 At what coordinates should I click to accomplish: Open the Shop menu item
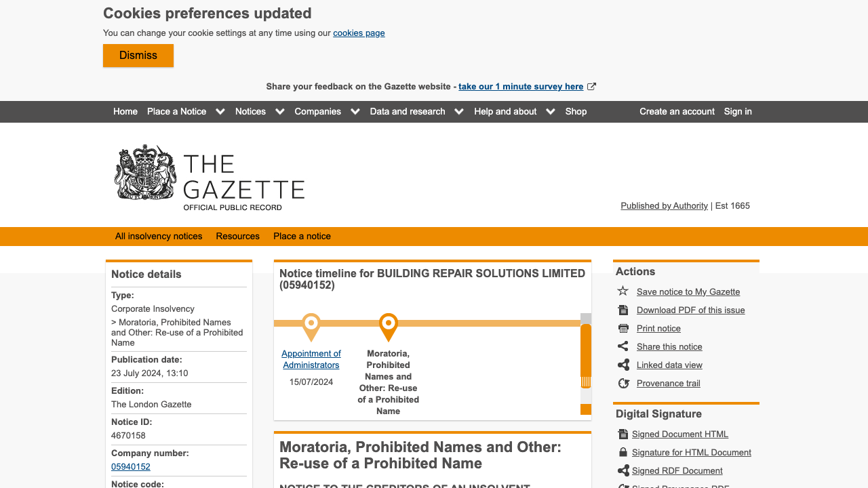coord(576,112)
